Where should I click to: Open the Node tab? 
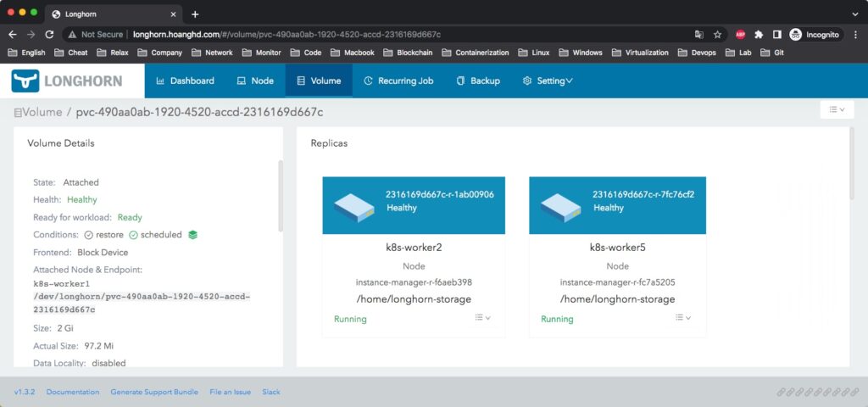(x=255, y=81)
